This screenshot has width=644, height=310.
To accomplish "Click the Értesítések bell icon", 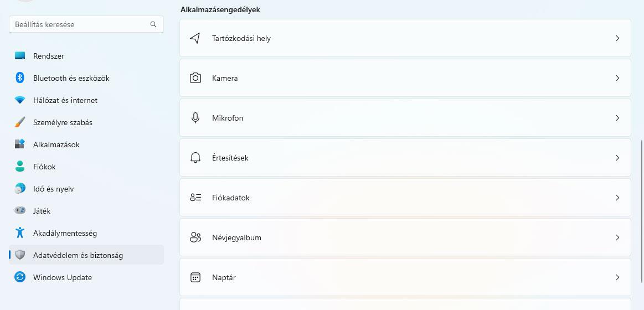I will tap(195, 158).
